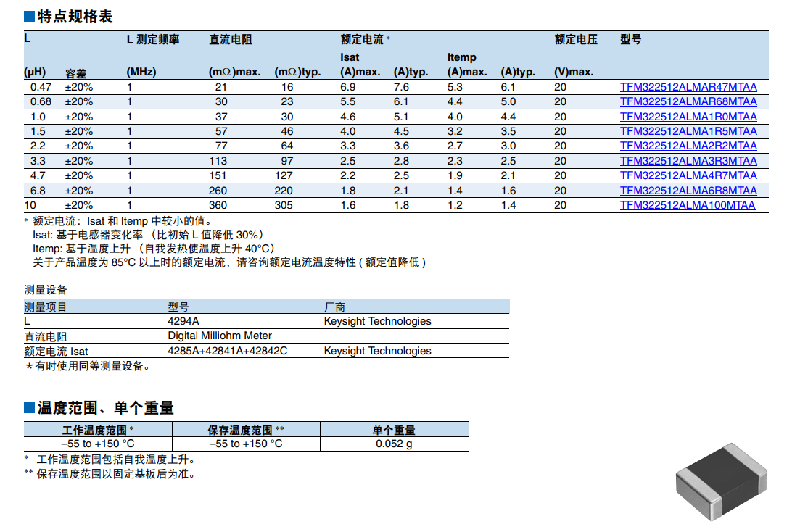
Task: Click the inductor component product image
Action: coord(720,481)
